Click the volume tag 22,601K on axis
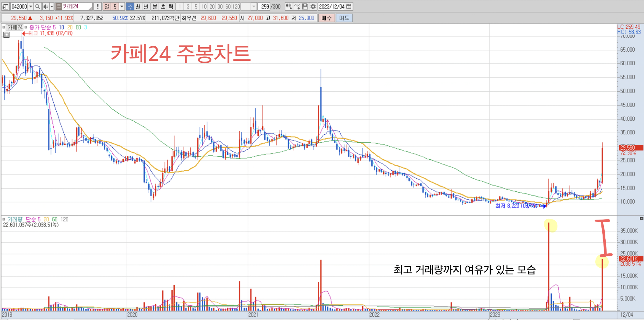This screenshot has width=644, height=320. 631,258
